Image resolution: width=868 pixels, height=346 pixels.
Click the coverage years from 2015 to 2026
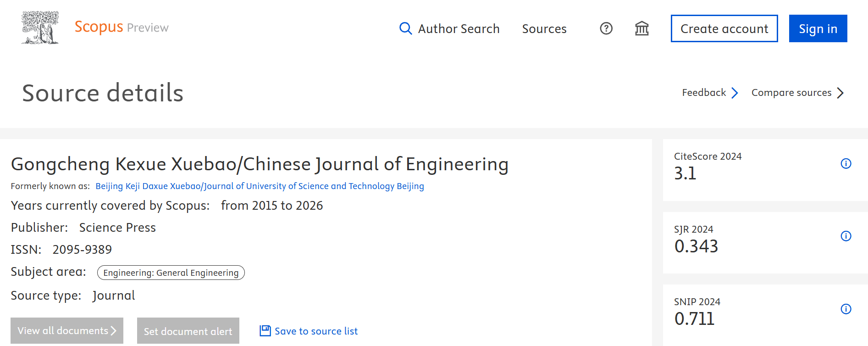pyautogui.click(x=272, y=206)
